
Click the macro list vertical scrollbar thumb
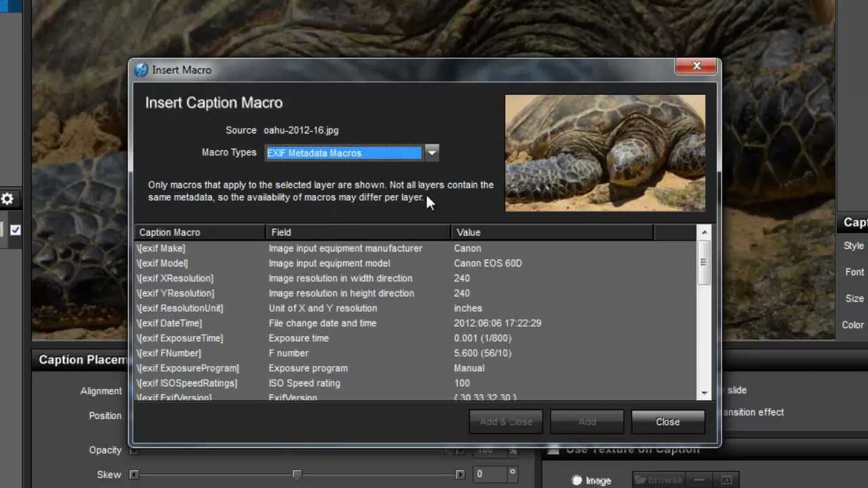pyautogui.click(x=705, y=262)
